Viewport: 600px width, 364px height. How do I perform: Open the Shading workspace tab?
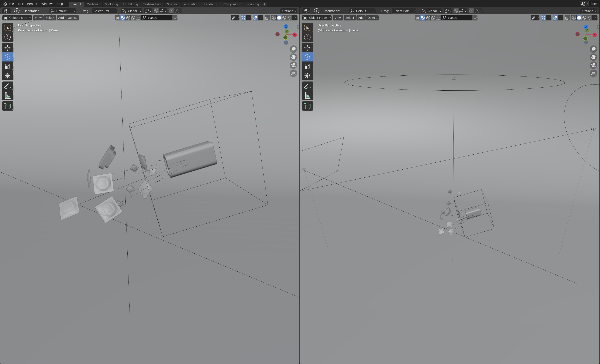click(x=172, y=4)
